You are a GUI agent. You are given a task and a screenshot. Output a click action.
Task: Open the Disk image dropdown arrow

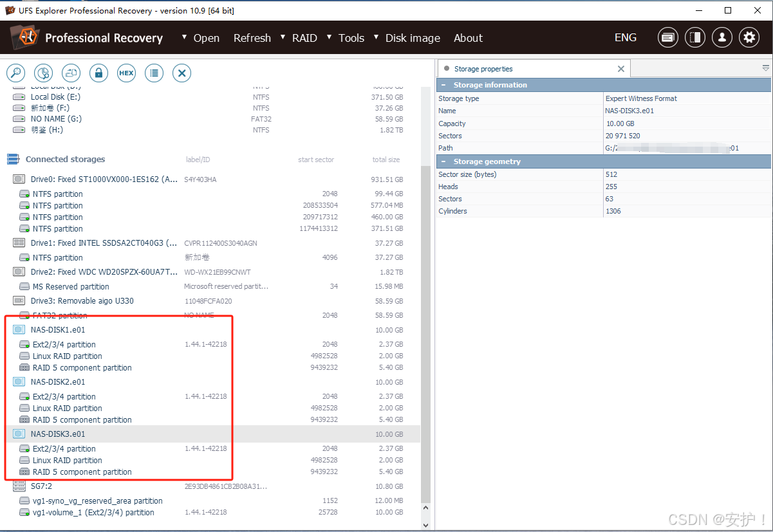[x=377, y=37]
